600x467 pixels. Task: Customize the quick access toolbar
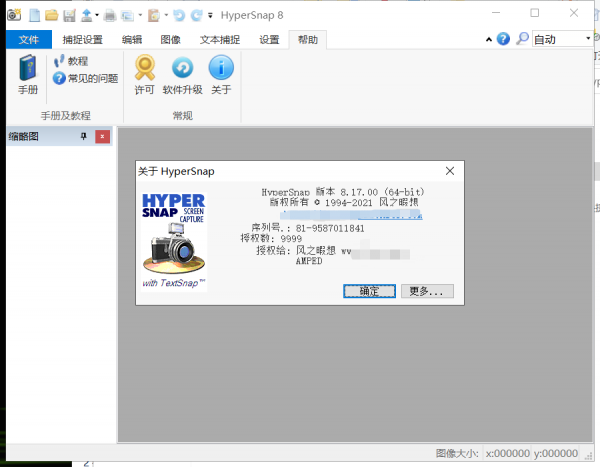[x=210, y=15]
